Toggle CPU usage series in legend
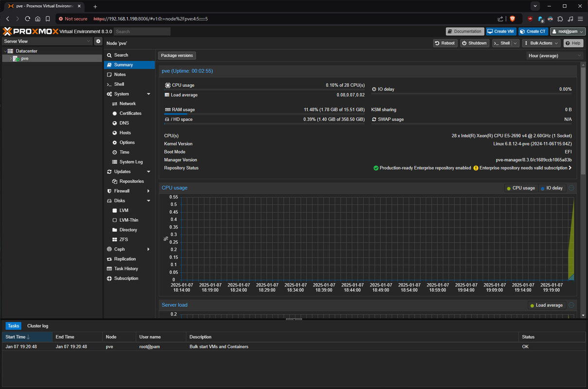Image resolution: width=588 pixels, height=389 pixels. coord(521,188)
